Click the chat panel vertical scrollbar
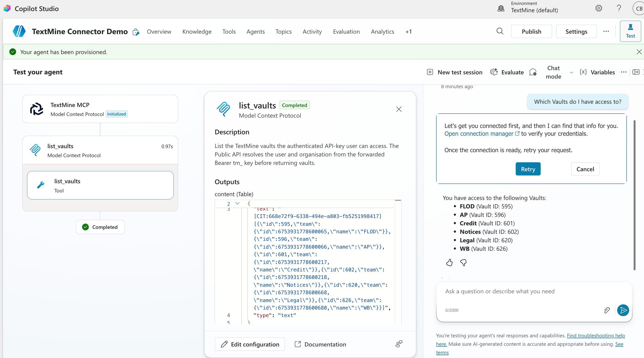This screenshot has height=358, width=644. coord(634,195)
